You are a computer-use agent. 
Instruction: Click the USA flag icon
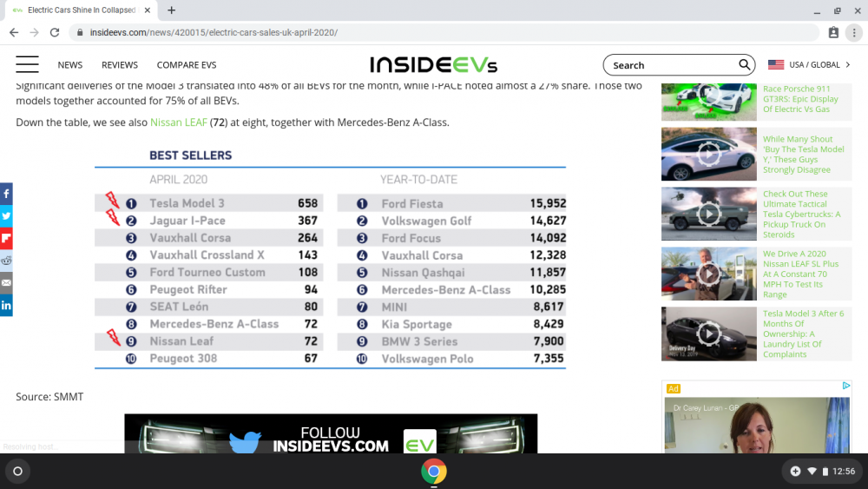(x=776, y=65)
